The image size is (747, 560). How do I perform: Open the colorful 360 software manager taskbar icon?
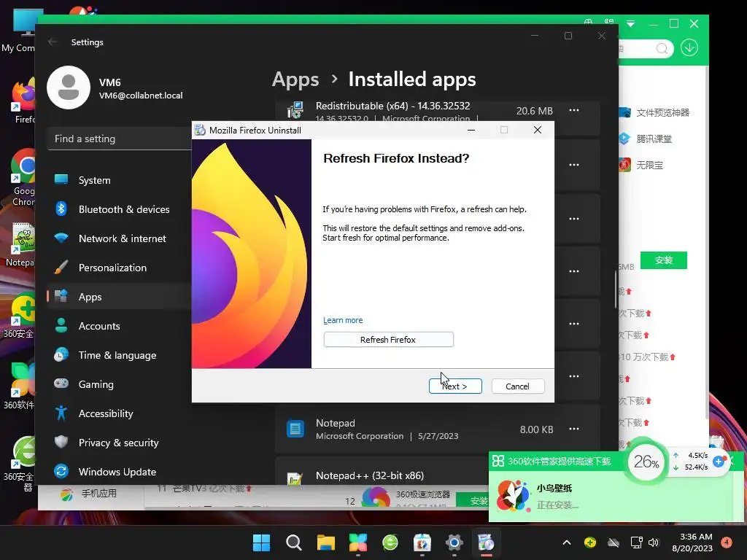coord(358,542)
